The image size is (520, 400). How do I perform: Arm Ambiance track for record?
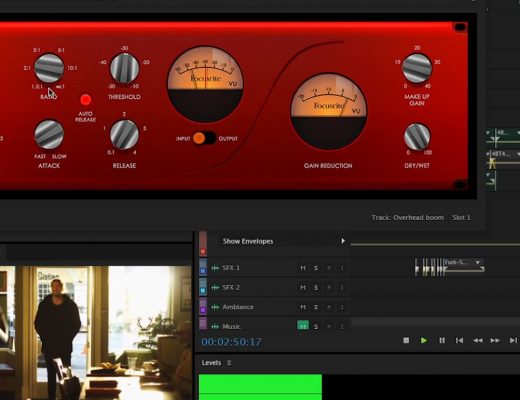[329, 307]
